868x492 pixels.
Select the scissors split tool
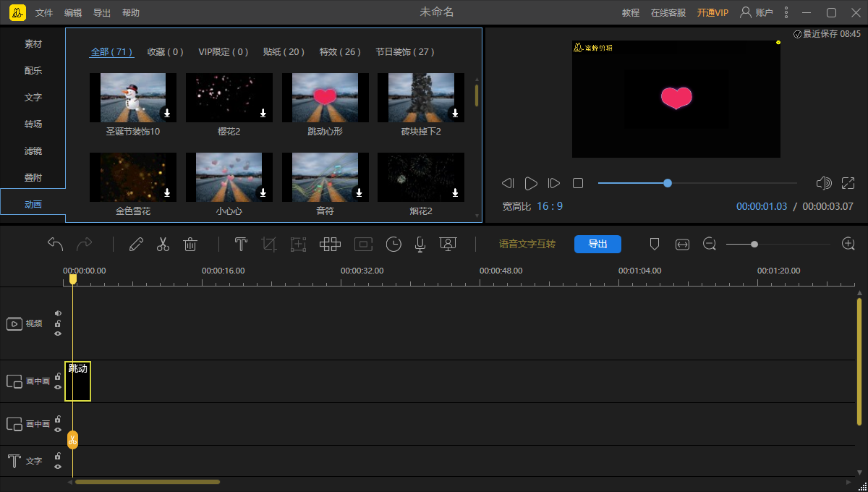163,245
